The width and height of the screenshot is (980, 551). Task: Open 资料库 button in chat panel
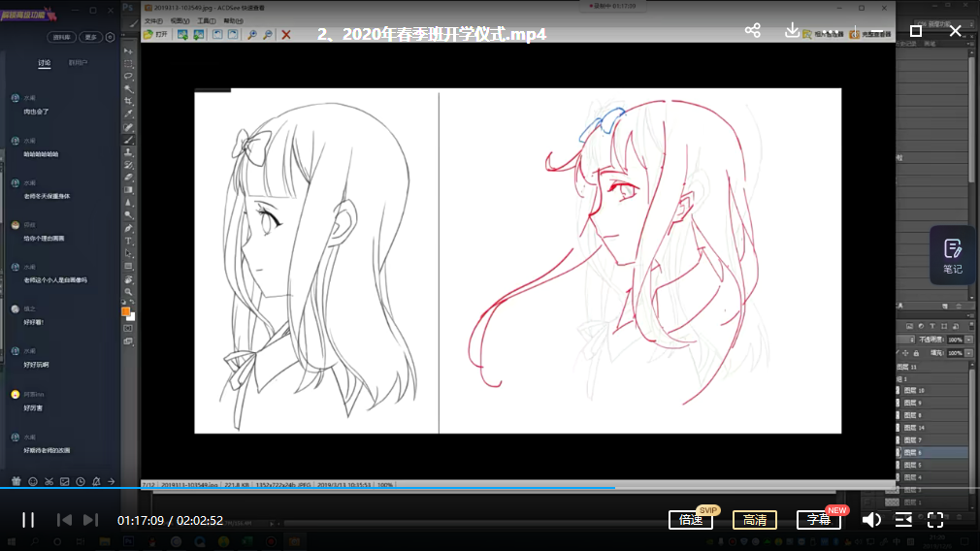61,37
